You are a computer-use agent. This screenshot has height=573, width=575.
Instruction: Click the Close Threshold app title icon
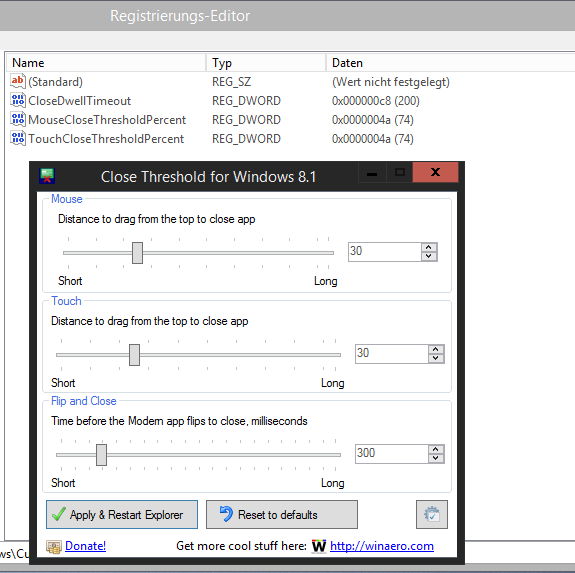click(x=47, y=176)
